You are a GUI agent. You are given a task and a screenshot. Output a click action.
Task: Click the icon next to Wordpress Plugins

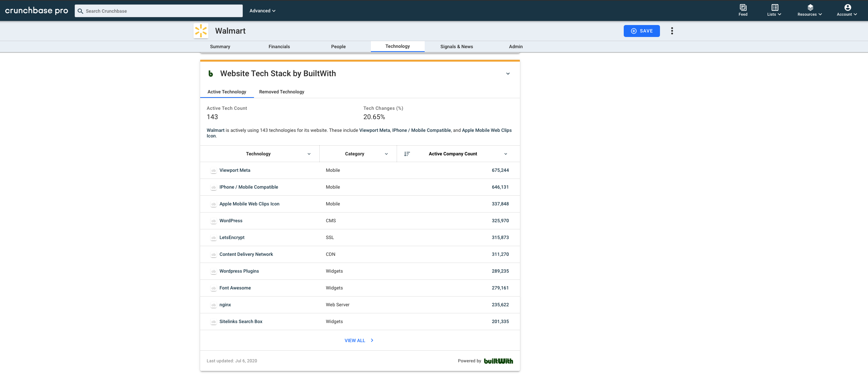[x=214, y=271]
